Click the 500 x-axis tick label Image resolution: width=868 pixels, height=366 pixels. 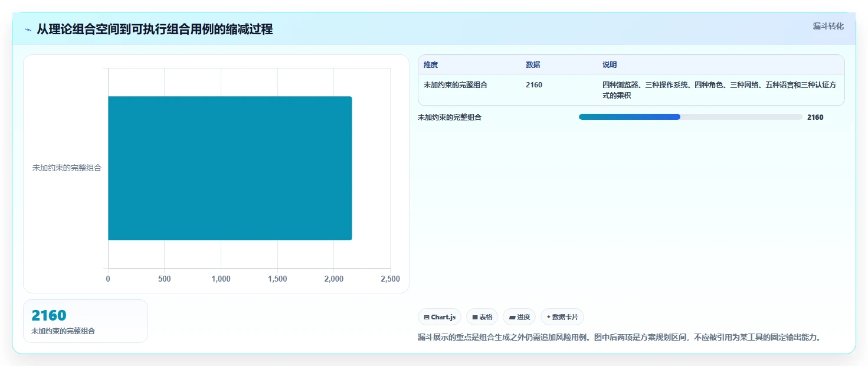tap(164, 279)
